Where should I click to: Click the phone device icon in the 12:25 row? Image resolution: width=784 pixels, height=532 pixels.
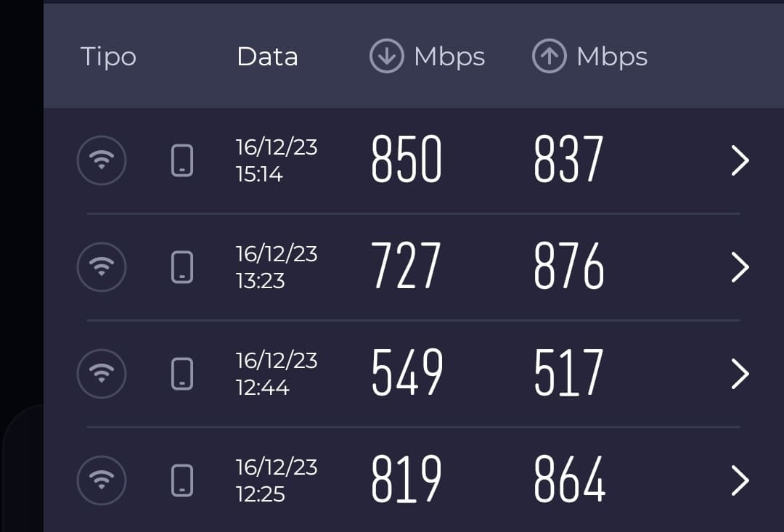click(x=182, y=480)
